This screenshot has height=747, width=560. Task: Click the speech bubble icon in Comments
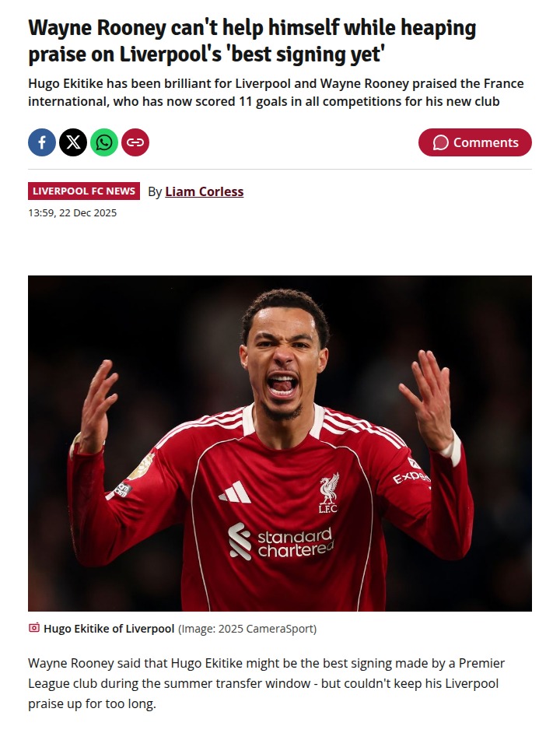(x=440, y=142)
